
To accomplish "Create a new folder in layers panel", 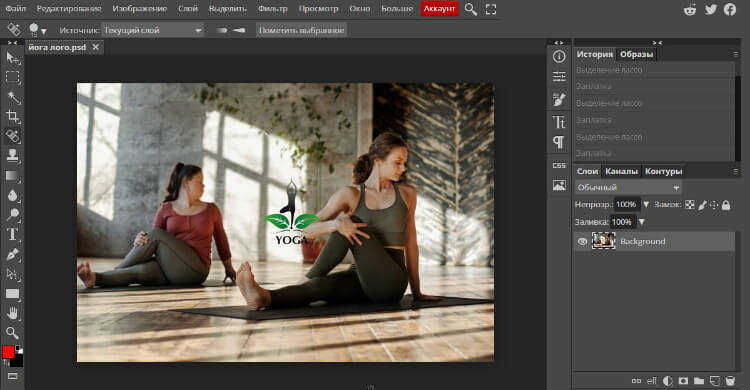I will tap(699, 381).
